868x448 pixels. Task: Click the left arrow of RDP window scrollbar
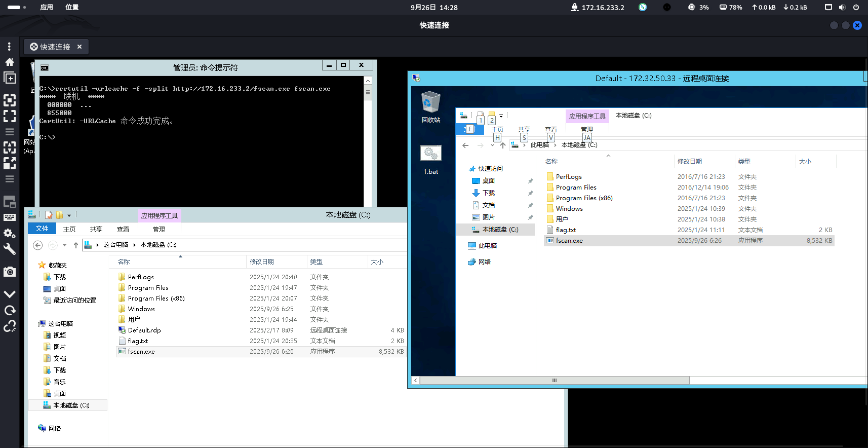(416, 380)
